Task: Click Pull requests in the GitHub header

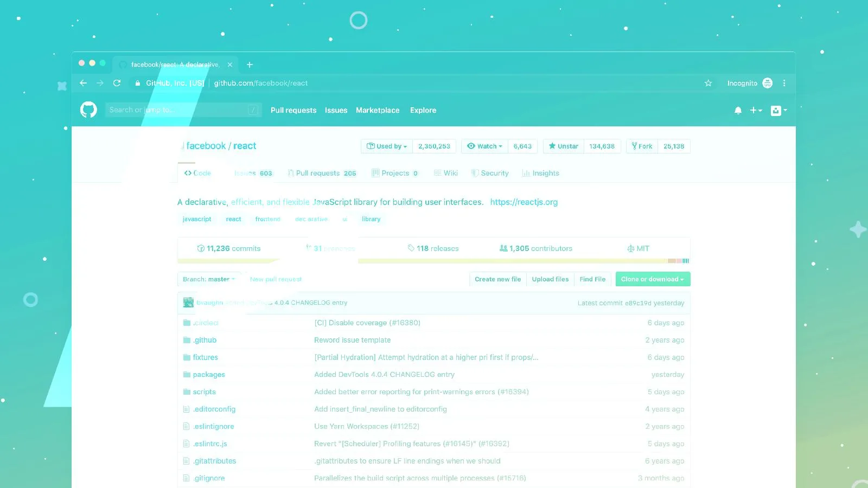Action: click(x=293, y=110)
